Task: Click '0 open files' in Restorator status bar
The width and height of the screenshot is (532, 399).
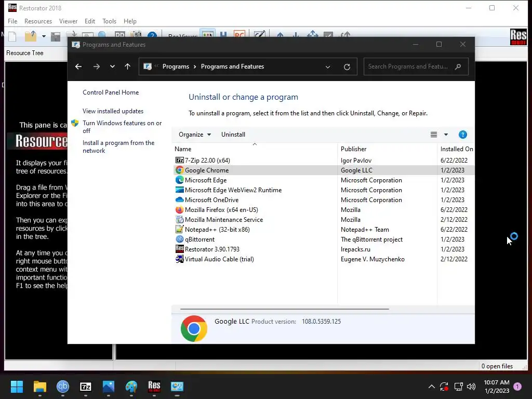Action: (497, 366)
